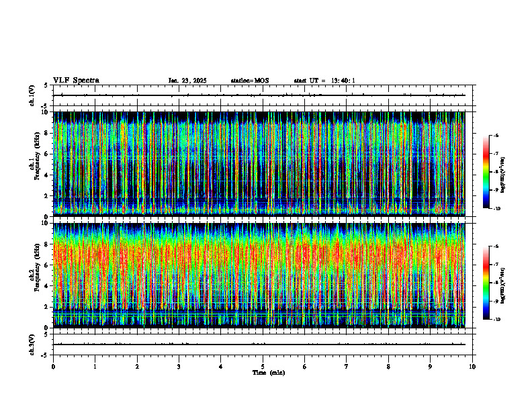Click the ch.2 frequency axis "6" tick
The width and height of the screenshot is (532, 411).
click(x=46, y=265)
